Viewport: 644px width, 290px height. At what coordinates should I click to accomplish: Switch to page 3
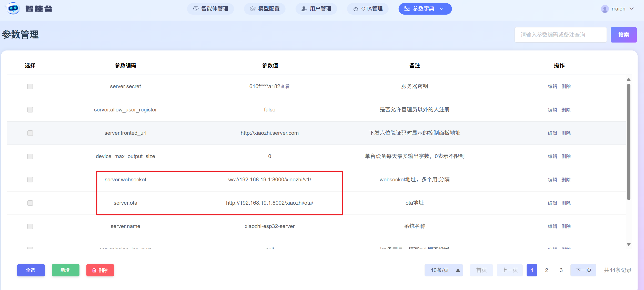pos(561,270)
